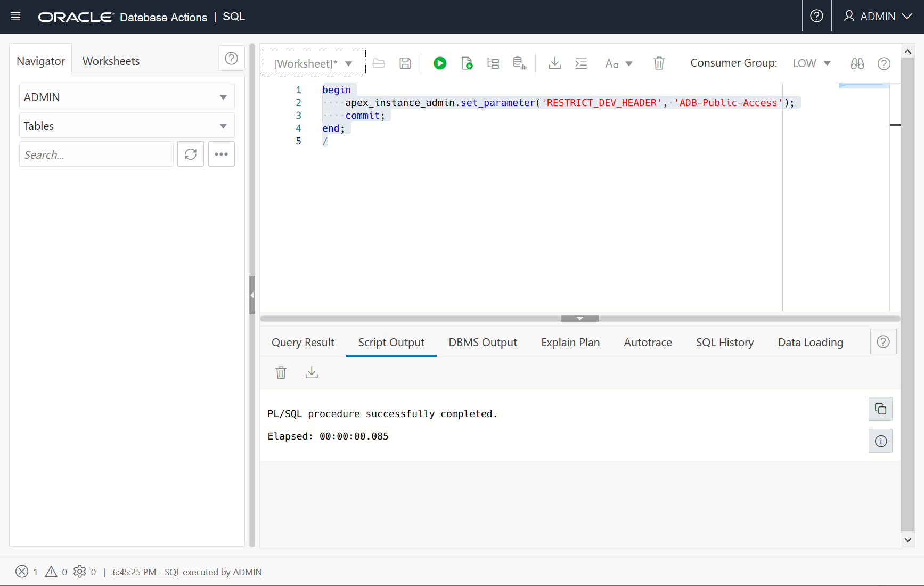Open help for the script output panel
Viewport: 924px width, 586px height.
883,341
